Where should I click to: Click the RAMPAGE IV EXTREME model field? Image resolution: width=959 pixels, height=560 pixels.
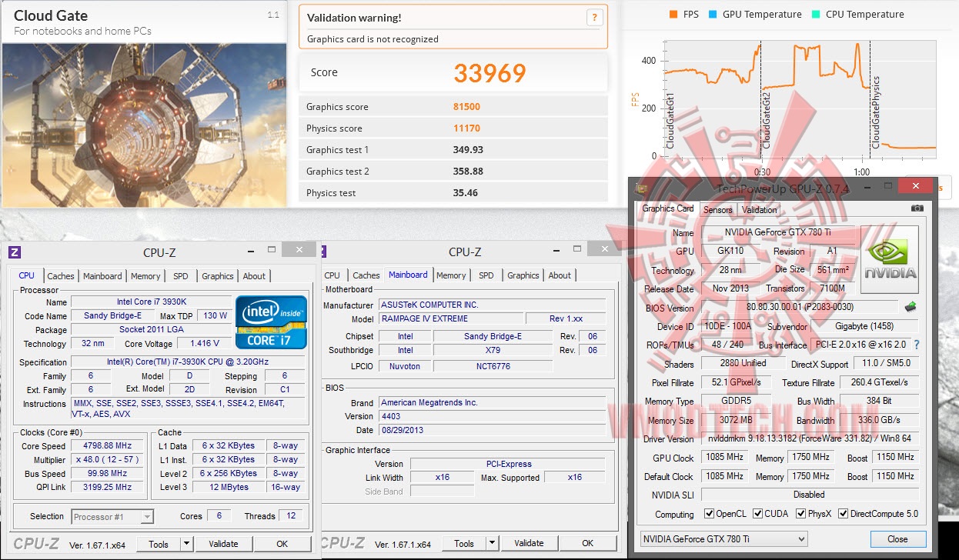click(450, 318)
